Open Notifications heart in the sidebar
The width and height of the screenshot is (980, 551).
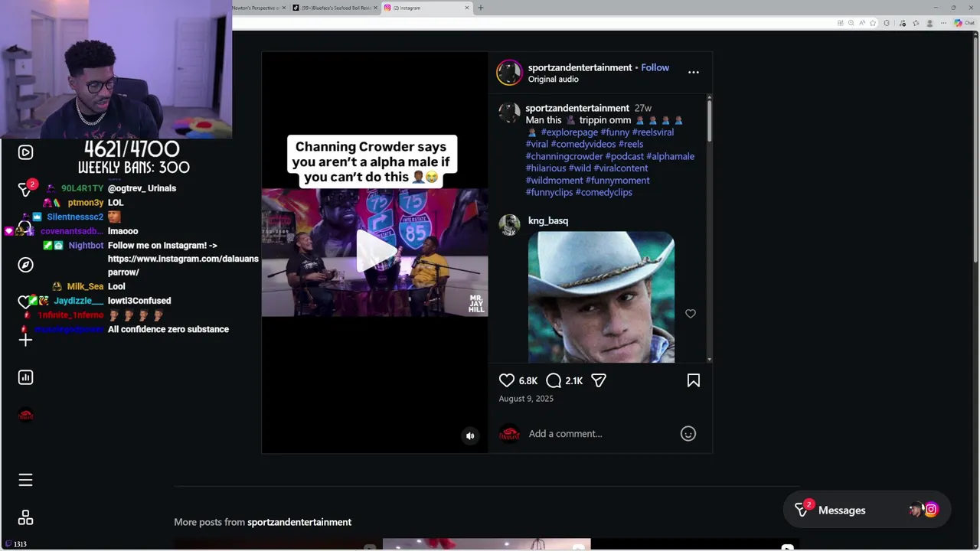[x=25, y=302]
